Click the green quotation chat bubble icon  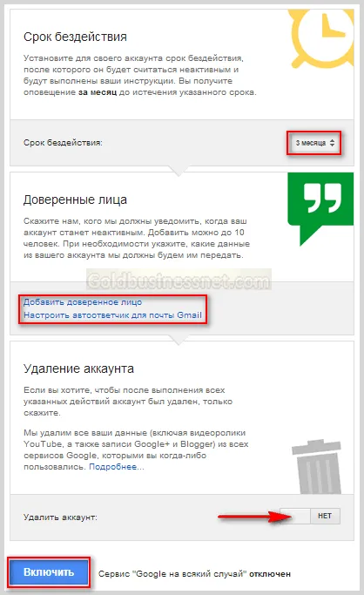(x=320, y=209)
